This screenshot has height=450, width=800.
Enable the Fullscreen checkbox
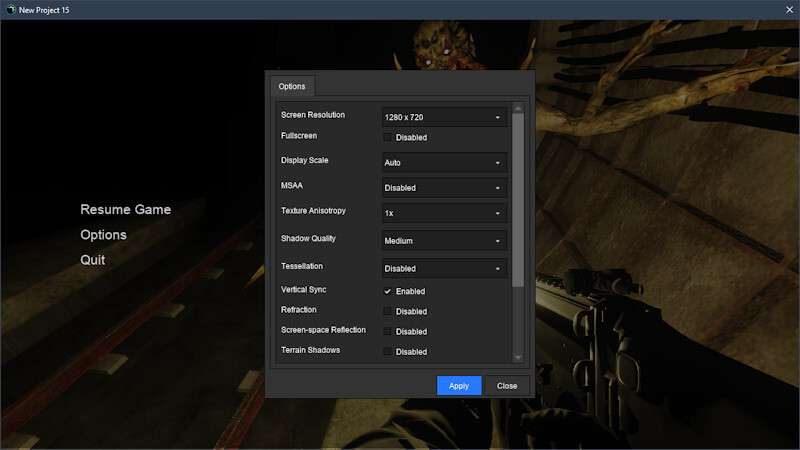pyautogui.click(x=388, y=137)
